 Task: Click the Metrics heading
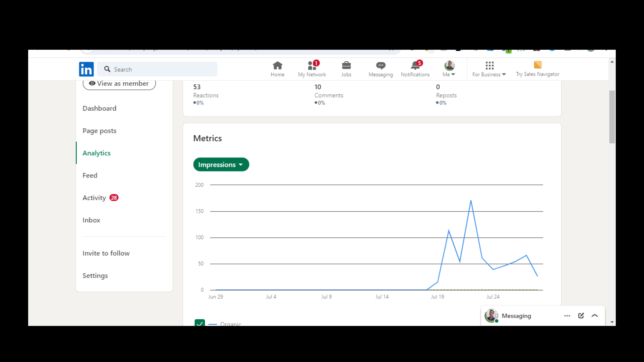pos(207,138)
